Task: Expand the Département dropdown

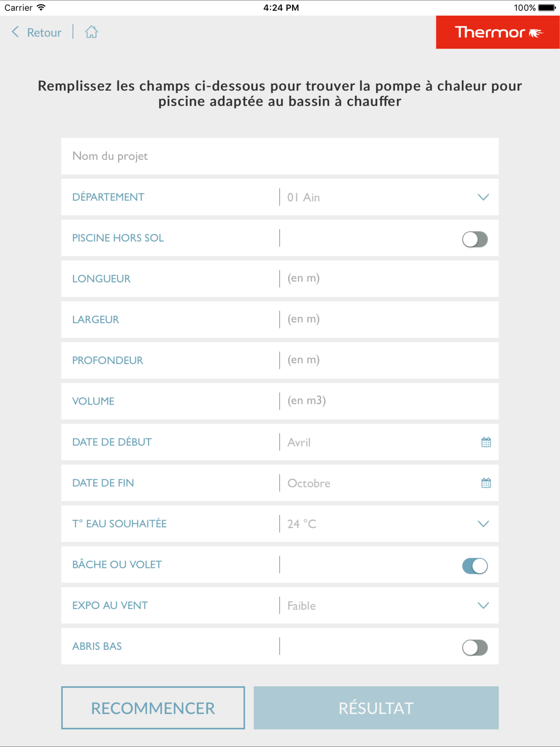Action: [x=483, y=197]
